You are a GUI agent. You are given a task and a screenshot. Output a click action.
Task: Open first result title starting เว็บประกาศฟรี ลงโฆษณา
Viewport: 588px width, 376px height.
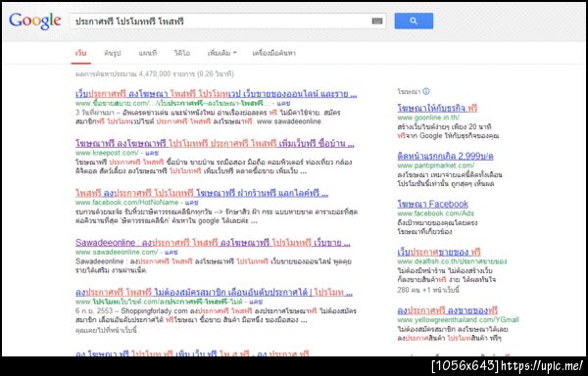point(216,94)
